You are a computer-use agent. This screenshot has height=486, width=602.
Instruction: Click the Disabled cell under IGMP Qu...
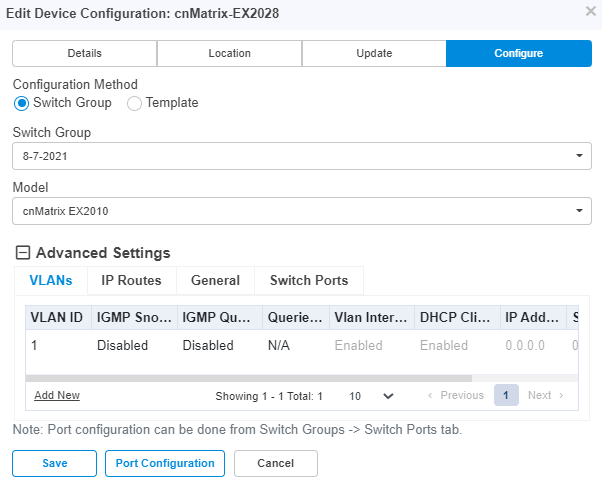[x=220, y=345]
